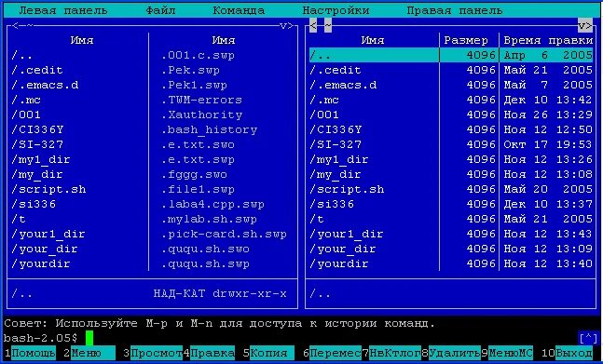Click the date Дек 10 13:42

pyautogui.click(x=548, y=100)
